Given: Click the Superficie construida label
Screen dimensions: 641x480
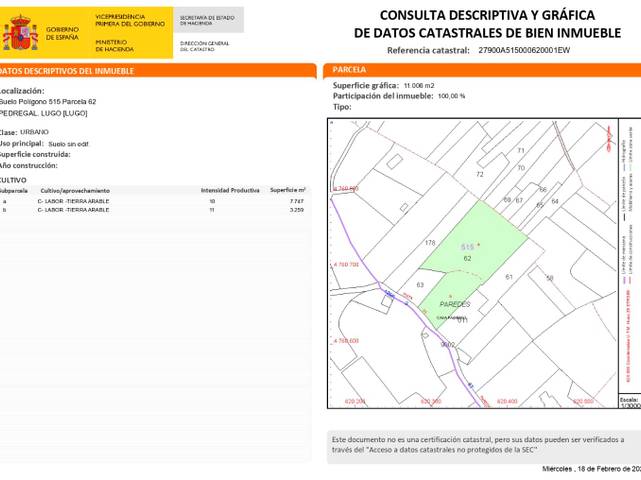Looking at the screenshot, I should [x=35, y=154].
